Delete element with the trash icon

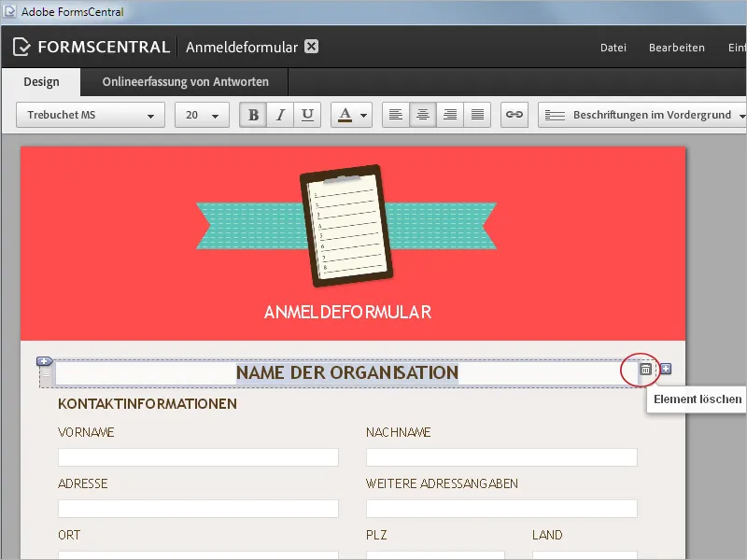tap(645, 369)
